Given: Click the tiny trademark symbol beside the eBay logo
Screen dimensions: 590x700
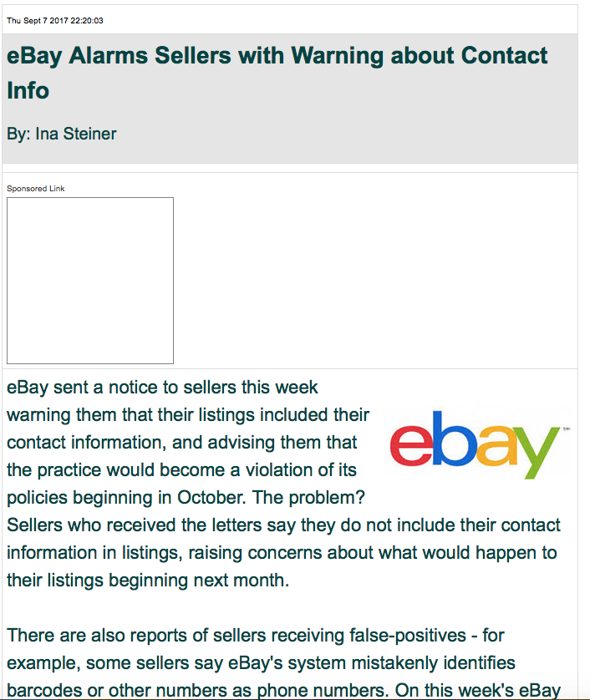Looking at the screenshot, I should 565,420.
